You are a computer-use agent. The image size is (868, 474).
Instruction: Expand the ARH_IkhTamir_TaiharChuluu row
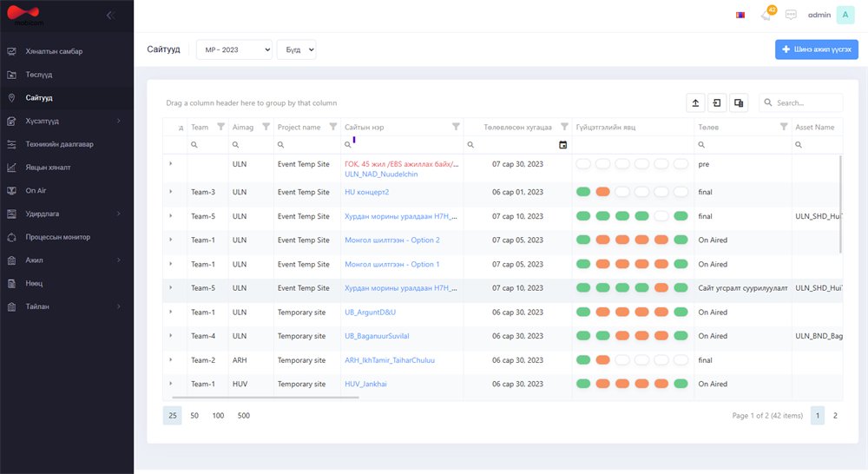point(170,359)
